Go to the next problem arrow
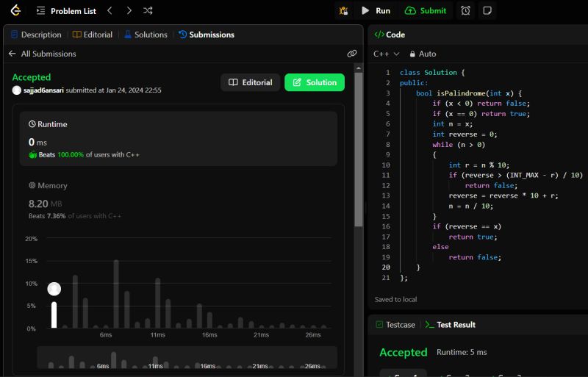 click(x=129, y=10)
